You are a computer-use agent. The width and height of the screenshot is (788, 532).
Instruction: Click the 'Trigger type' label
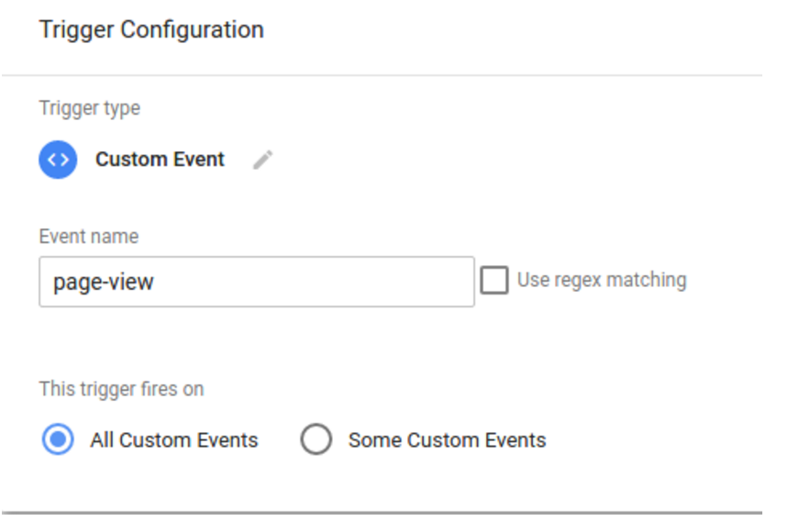point(89,108)
